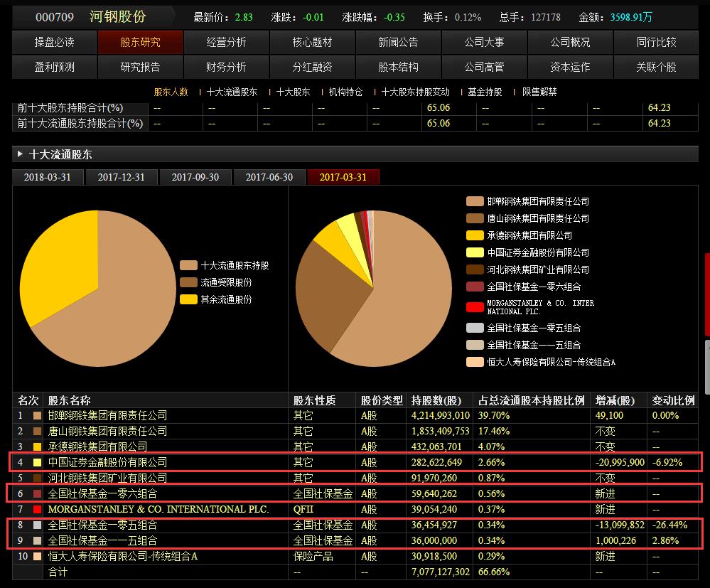Image resolution: width=710 pixels, height=588 pixels.
Task: Open 财务分析 section
Action: pyautogui.click(x=226, y=68)
